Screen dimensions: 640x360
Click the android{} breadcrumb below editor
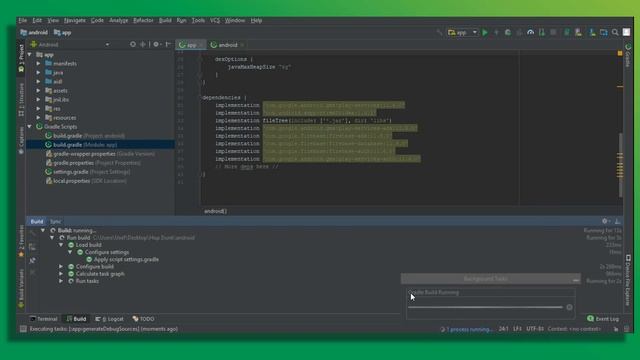[215, 211]
